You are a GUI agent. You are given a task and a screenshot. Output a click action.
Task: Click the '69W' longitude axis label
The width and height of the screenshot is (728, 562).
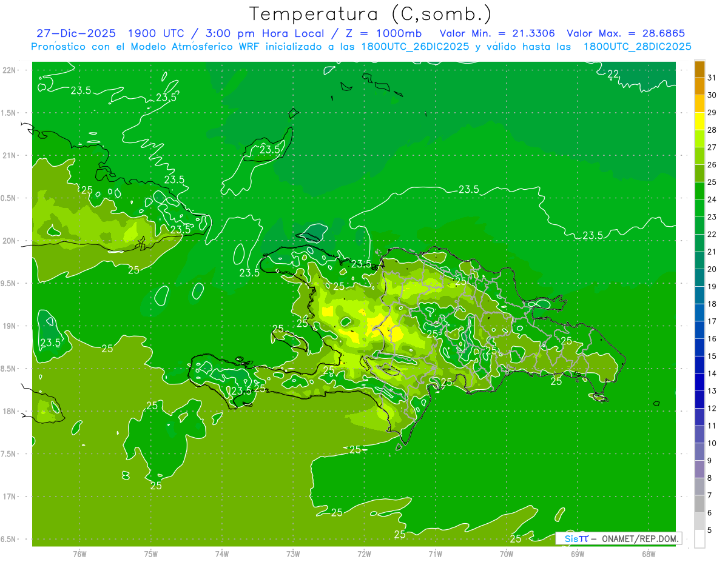coord(578,554)
